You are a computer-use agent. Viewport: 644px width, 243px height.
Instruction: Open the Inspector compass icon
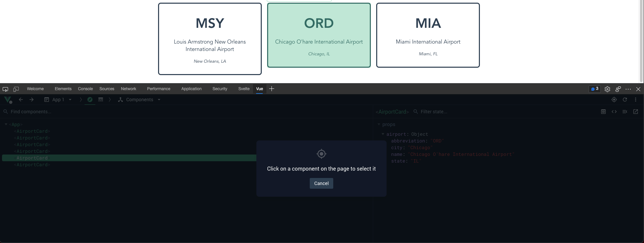[x=90, y=100]
